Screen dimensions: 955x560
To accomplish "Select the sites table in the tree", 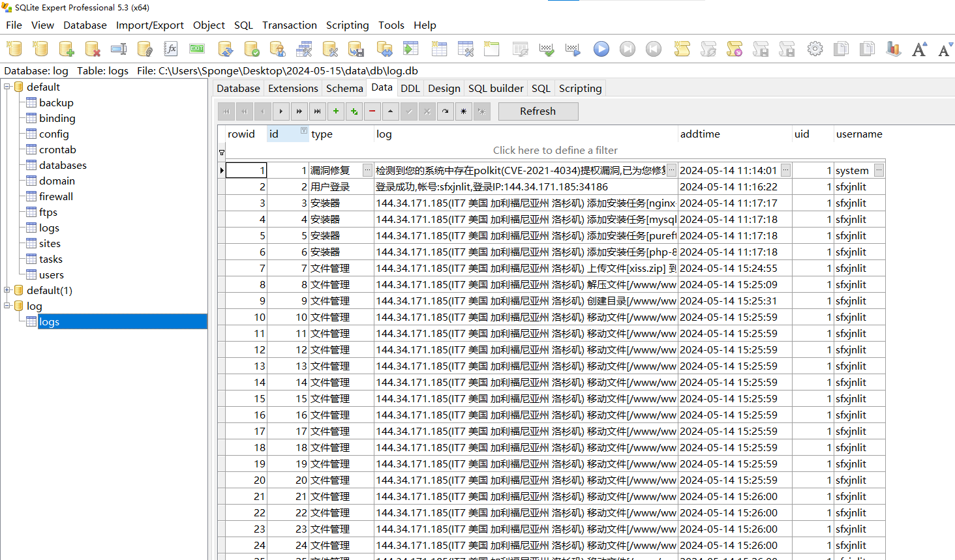I will 50,243.
